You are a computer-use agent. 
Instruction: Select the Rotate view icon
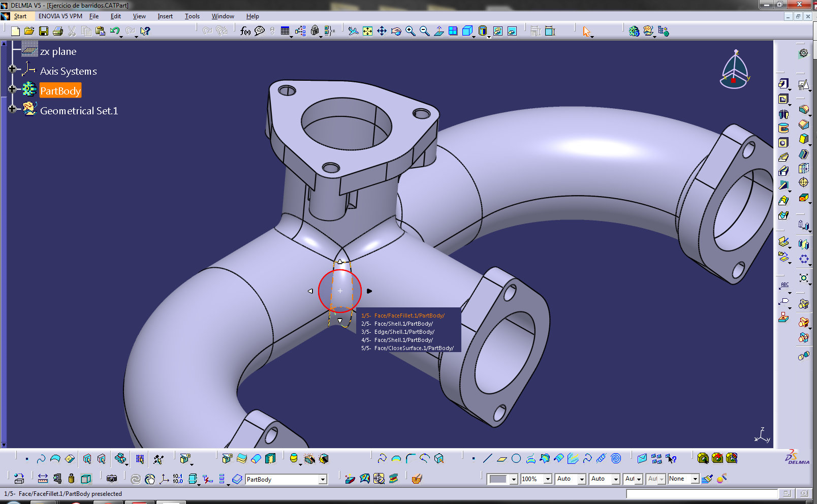point(396,31)
